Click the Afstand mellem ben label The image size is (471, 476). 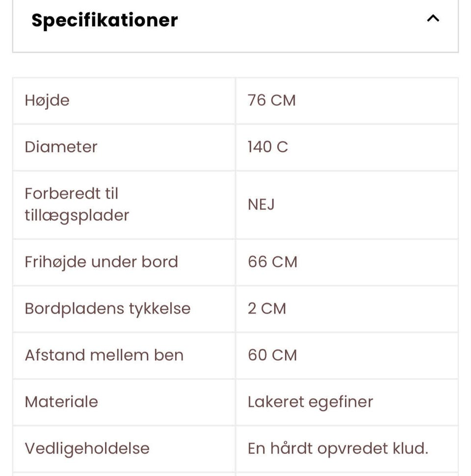104,355
